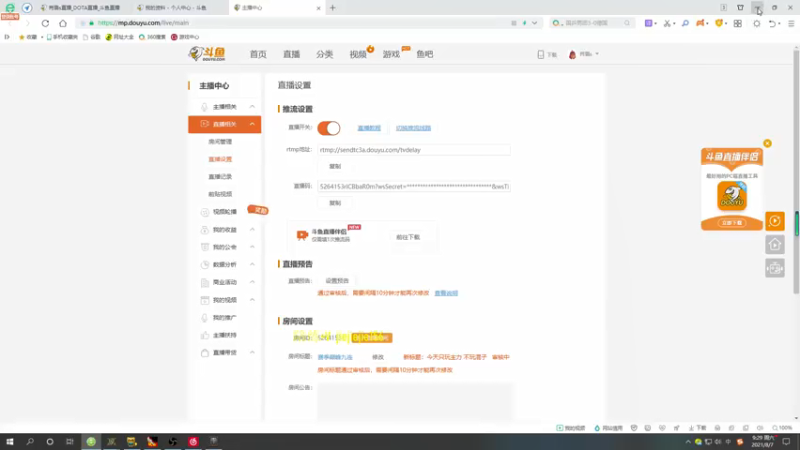Click the 房间公告 text area
Viewport: 800px width, 450px height.
pyautogui.click(x=415, y=401)
